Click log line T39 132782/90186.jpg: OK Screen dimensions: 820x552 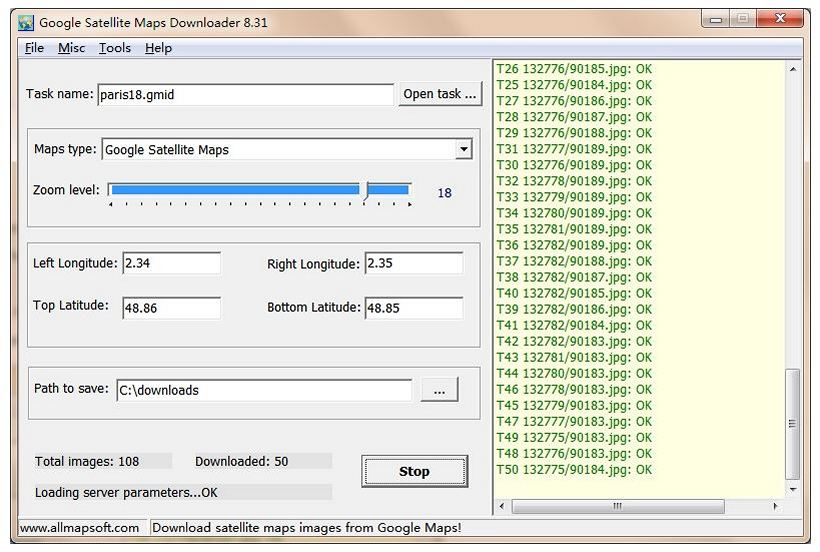(x=574, y=309)
